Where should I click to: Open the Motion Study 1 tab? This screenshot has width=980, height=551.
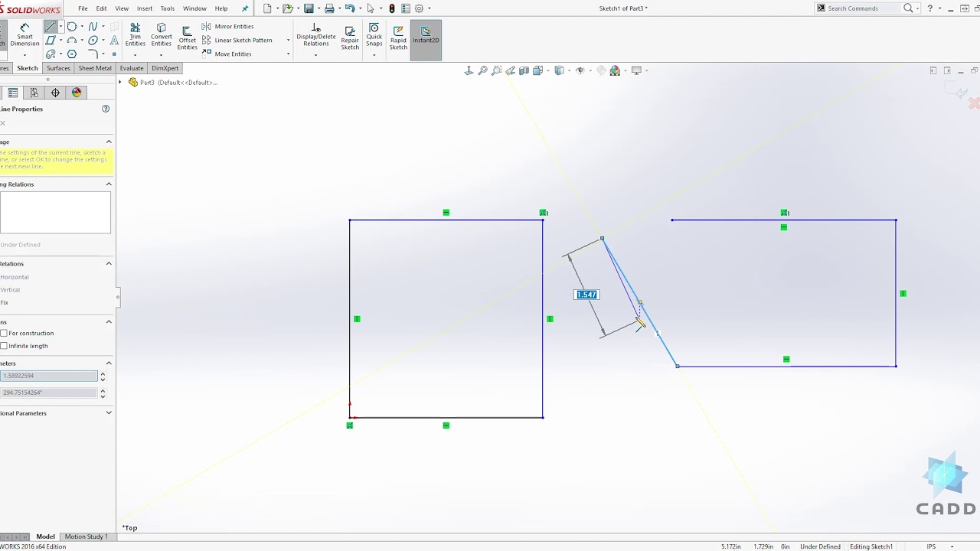click(x=86, y=536)
